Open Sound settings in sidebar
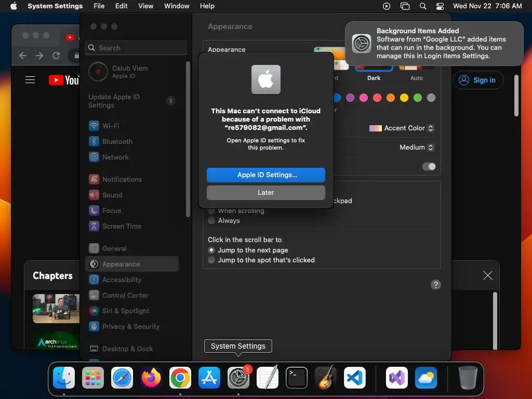 [x=132, y=195]
